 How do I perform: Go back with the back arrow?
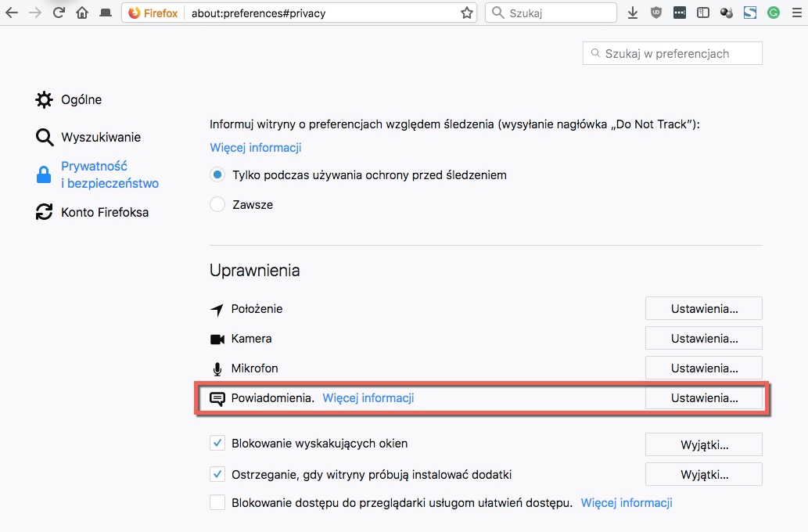[11, 13]
